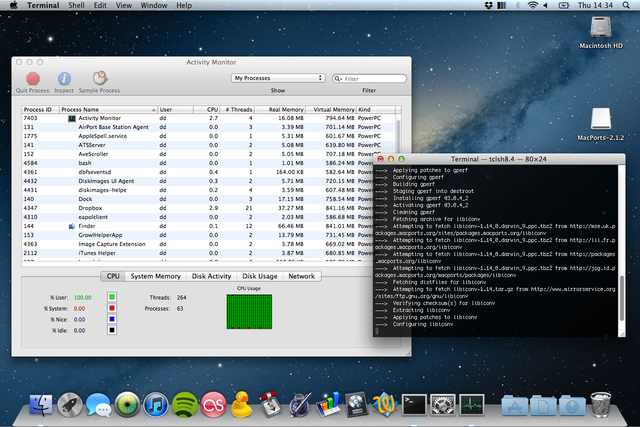Screen dimensions: 640x427
Task: Open TextWrangler W icon in Dock
Action: tap(385, 404)
